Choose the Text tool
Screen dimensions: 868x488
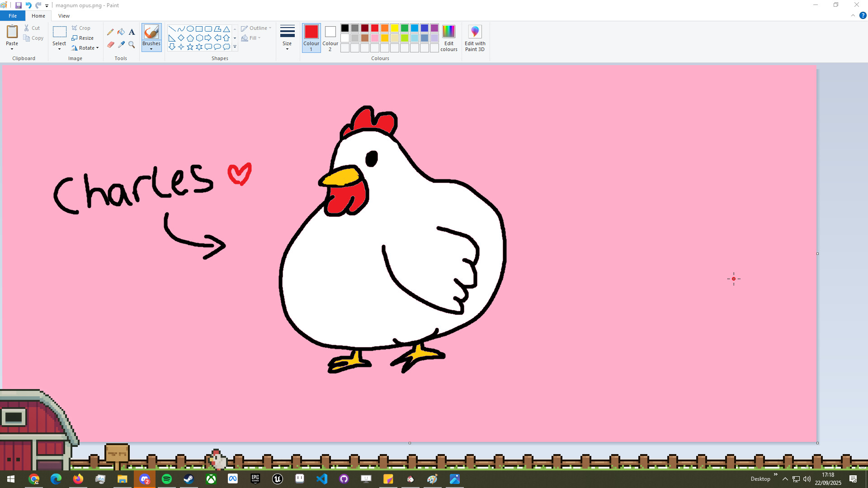(x=132, y=32)
